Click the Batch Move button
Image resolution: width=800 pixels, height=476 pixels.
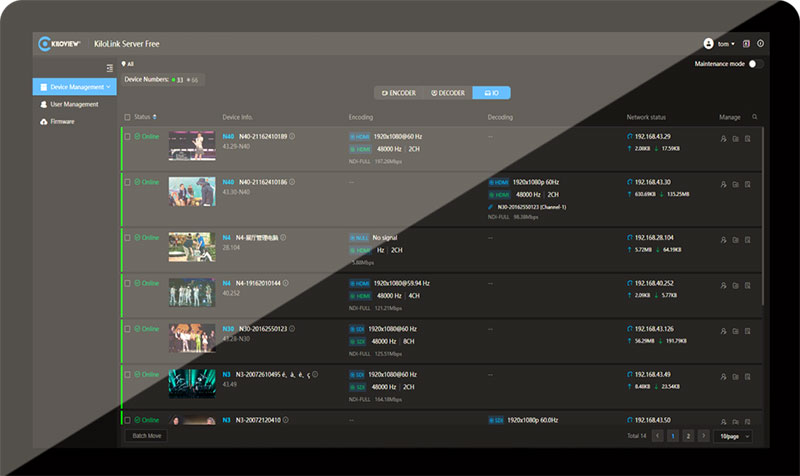coord(146,436)
